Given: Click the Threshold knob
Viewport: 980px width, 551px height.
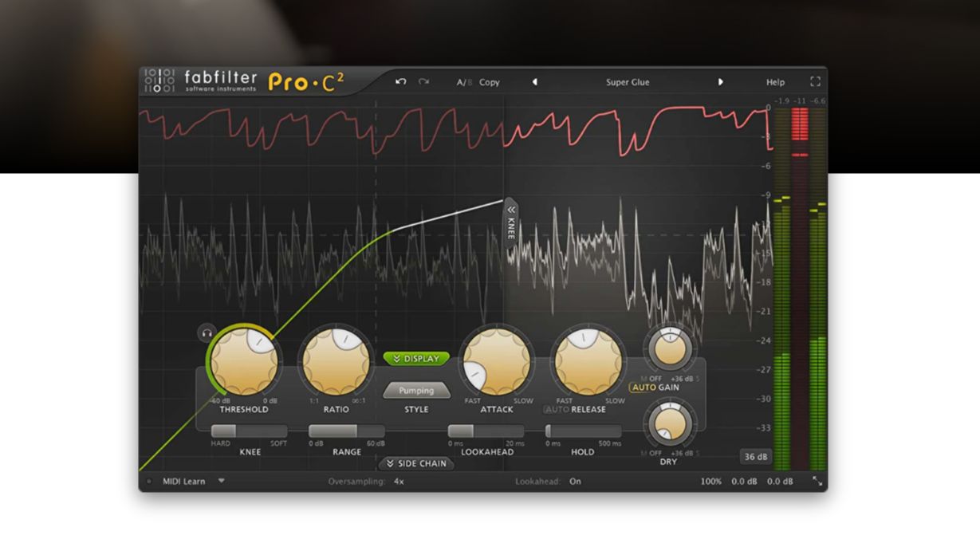Looking at the screenshot, I should coord(245,360).
